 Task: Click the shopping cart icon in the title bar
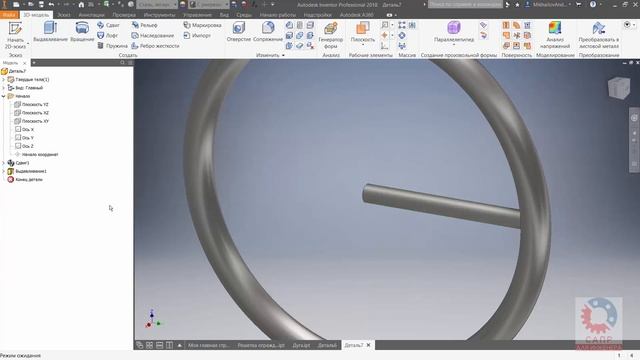click(x=578, y=4)
